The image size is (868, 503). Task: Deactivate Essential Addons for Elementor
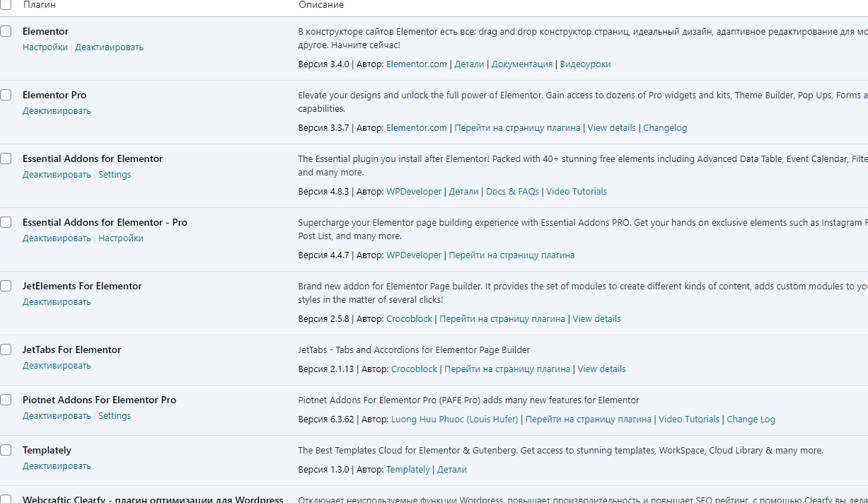[57, 175]
